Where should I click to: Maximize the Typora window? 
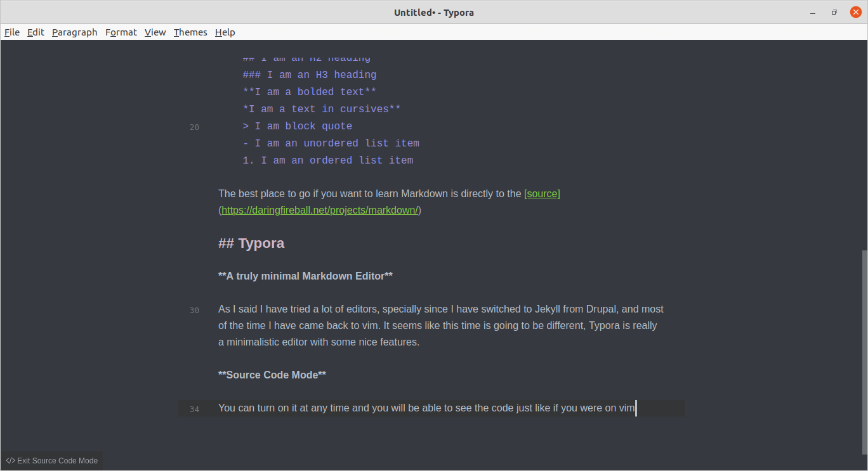click(834, 12)
